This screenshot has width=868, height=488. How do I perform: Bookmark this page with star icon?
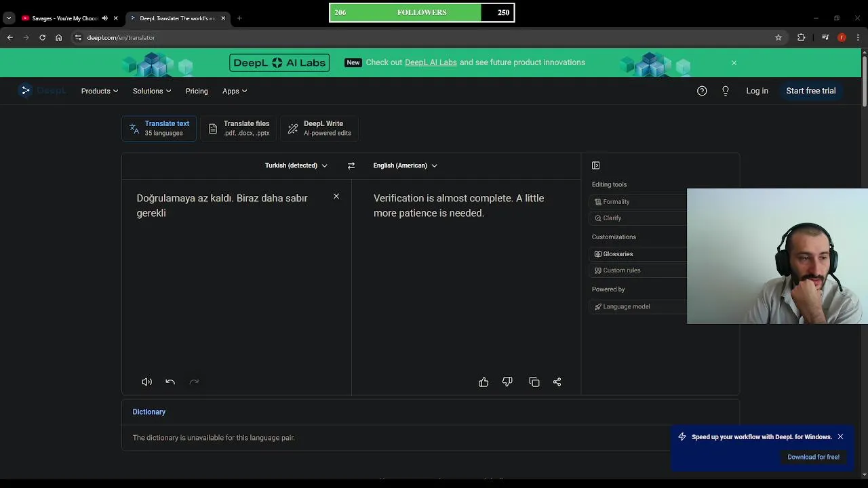(x=778, y=37)
